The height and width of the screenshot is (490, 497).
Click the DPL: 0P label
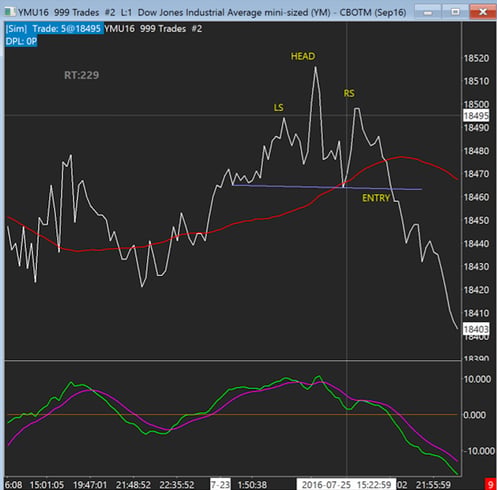click(21, 41)
